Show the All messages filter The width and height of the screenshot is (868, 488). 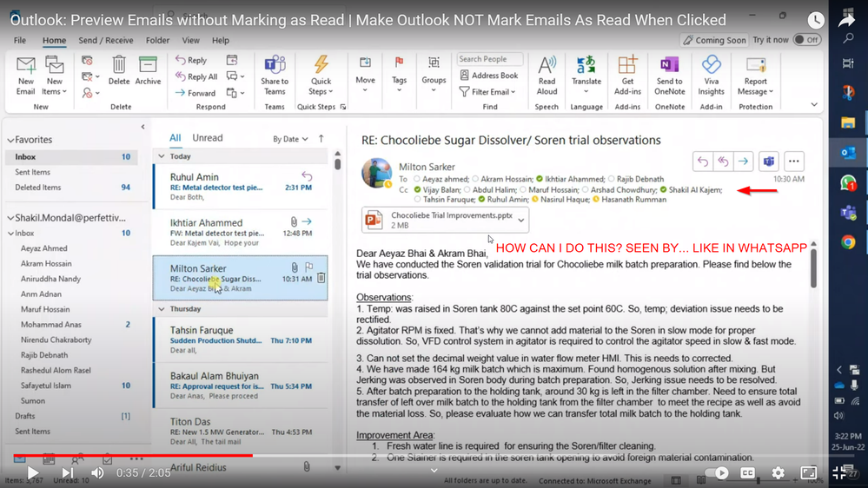pyautogui.click(x=175, y=138)
